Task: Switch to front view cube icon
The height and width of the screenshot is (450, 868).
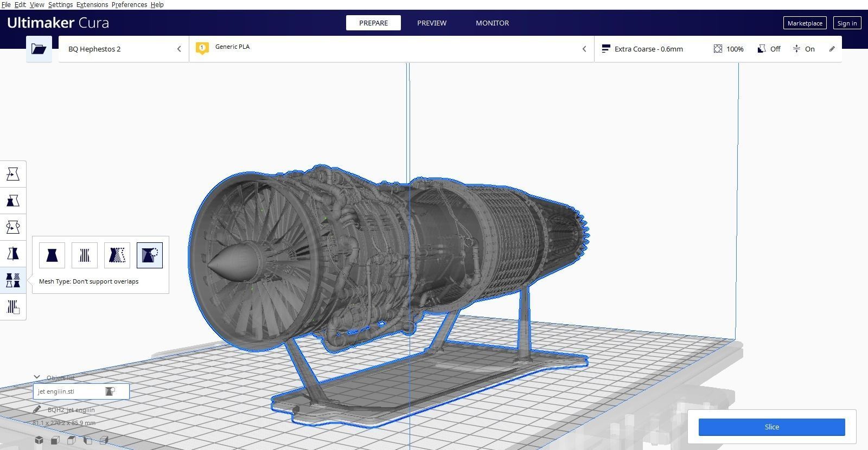Action: coord(55,440)
